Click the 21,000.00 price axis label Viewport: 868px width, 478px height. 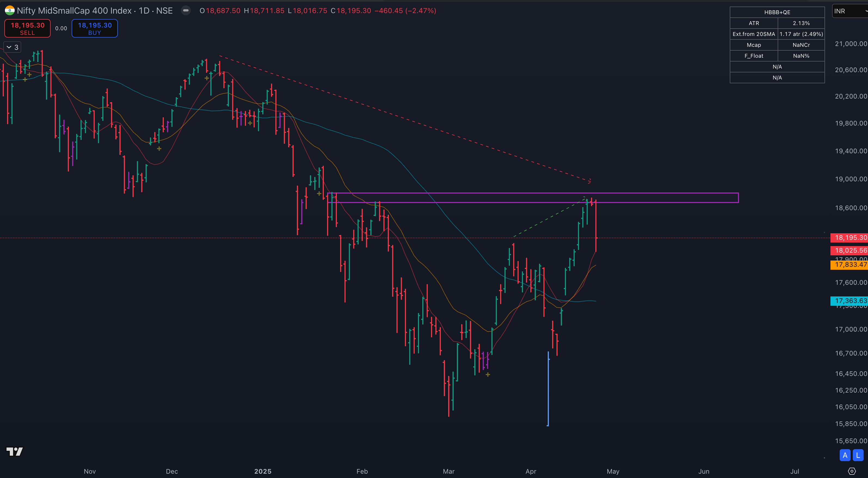click(851, 44)
